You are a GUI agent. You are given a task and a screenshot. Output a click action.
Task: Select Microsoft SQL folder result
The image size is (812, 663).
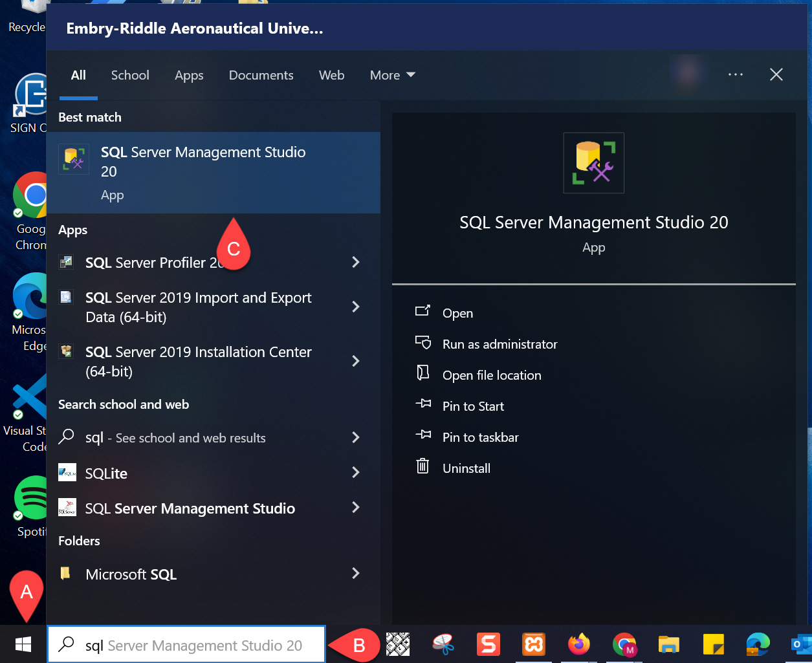(x=131, y=574)
